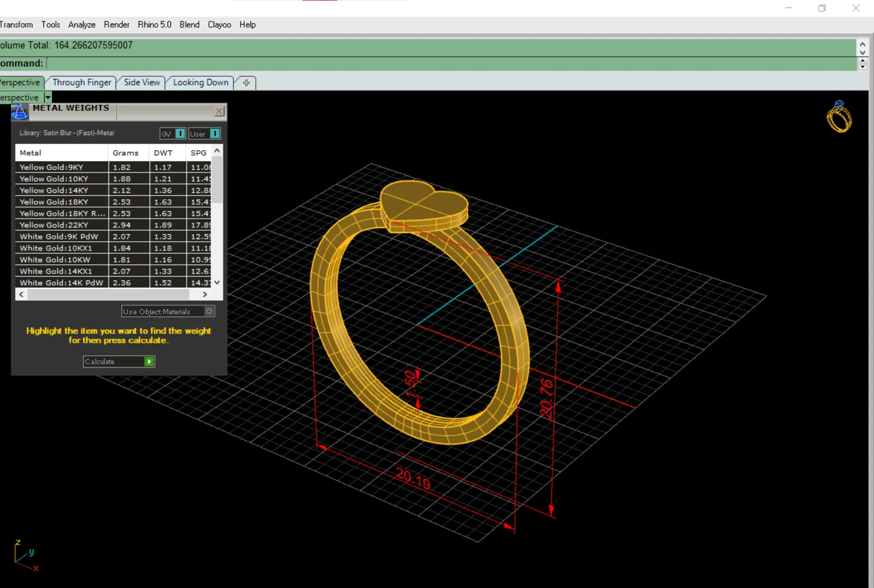
Task: Sort the table by the Grams column header
Action: click(x=129, y=153)
